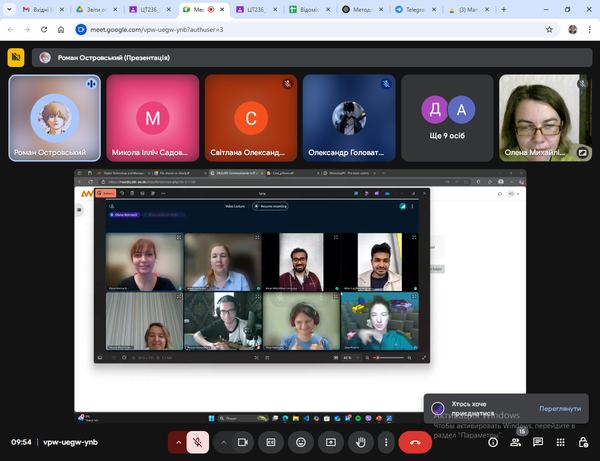This screenshot has height=461, width=600.
Task: Open the chat panel
Action: pos(539,442)
